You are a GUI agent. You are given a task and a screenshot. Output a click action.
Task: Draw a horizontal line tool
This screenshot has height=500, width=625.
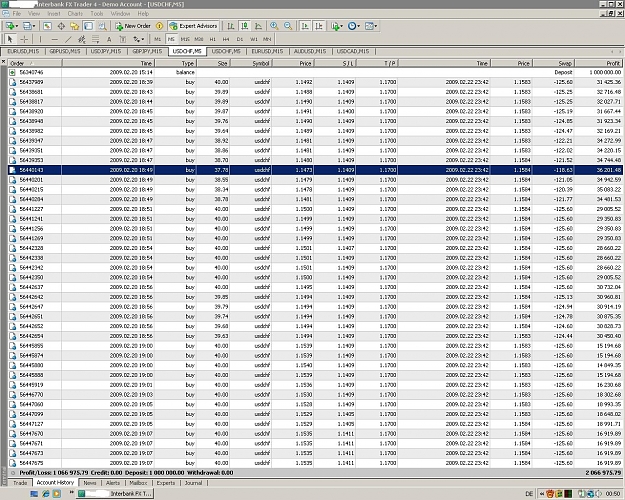(55, 39)
